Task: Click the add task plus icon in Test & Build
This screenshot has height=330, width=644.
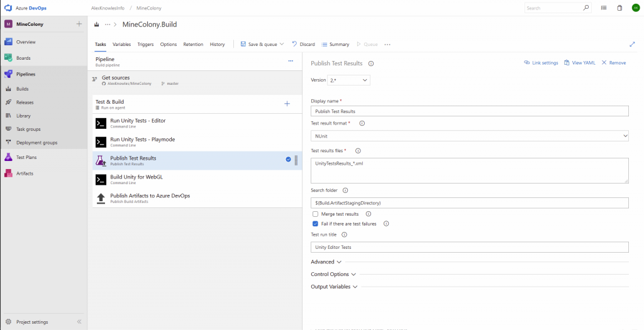Action: click(287, 104)
